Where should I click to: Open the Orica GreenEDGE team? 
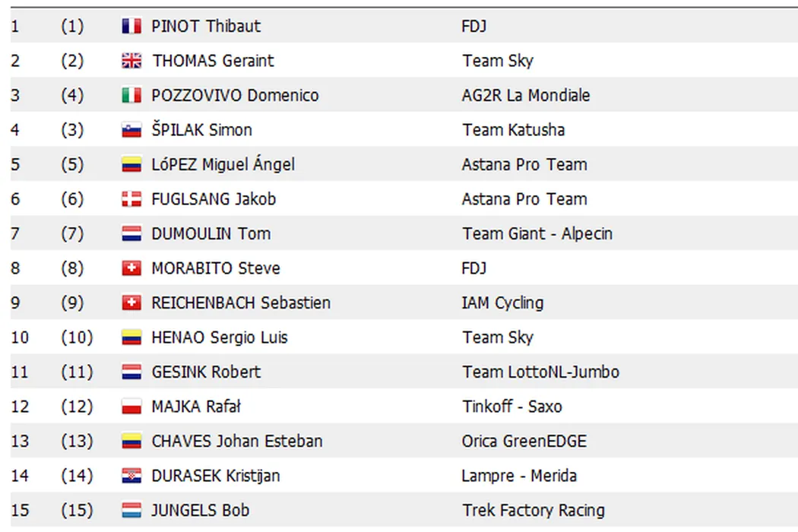coord(524,442)
